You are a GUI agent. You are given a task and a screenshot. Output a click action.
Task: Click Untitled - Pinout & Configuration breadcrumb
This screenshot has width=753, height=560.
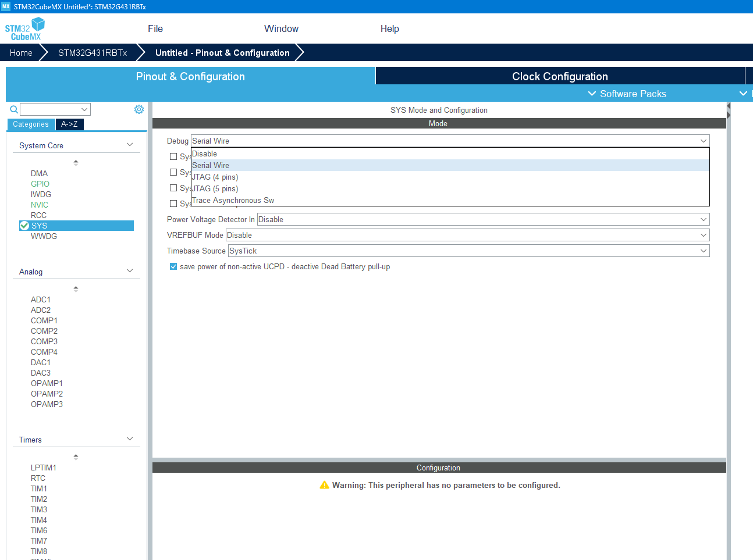[222, 52]
